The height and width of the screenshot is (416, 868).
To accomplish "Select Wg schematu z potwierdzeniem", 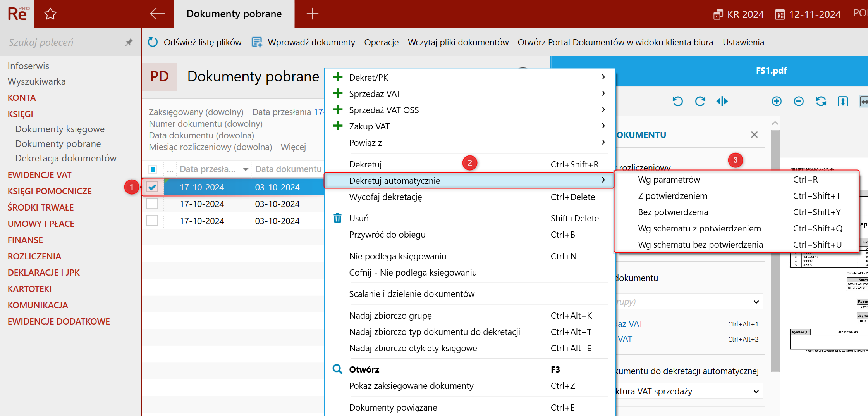I will 737,228.
